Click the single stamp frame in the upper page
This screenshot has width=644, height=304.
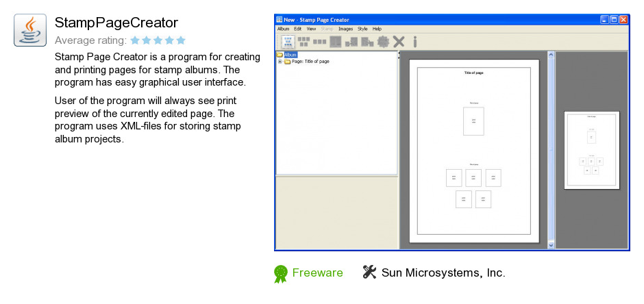[473, 121]
